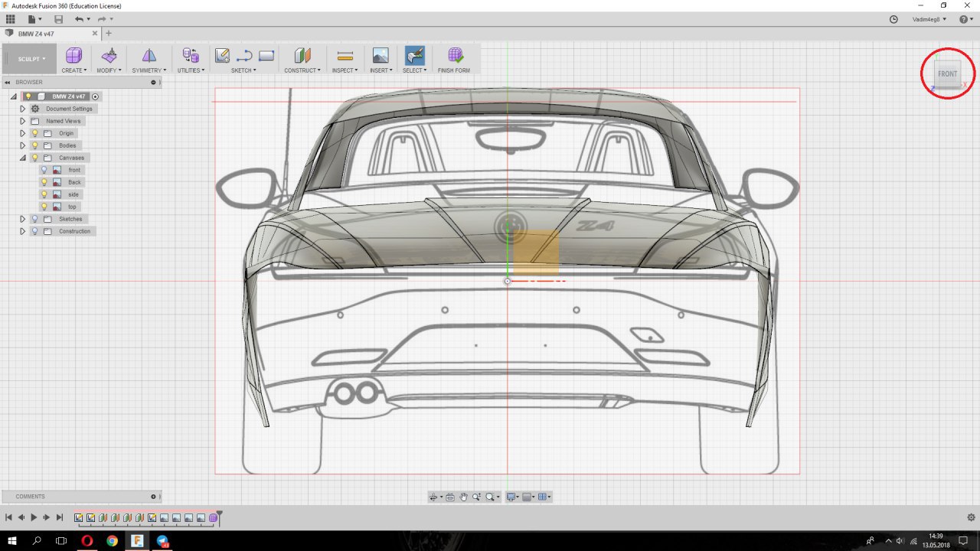The height and width of the screenshot is (551, 980).
Task: Expand the Named Views node
Action: tap(23, 121)
